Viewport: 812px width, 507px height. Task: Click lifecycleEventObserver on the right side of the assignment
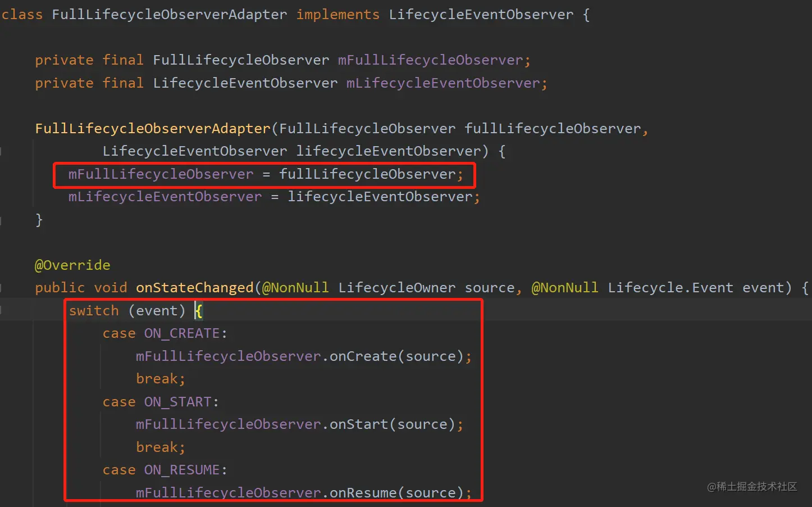[380, 197]
